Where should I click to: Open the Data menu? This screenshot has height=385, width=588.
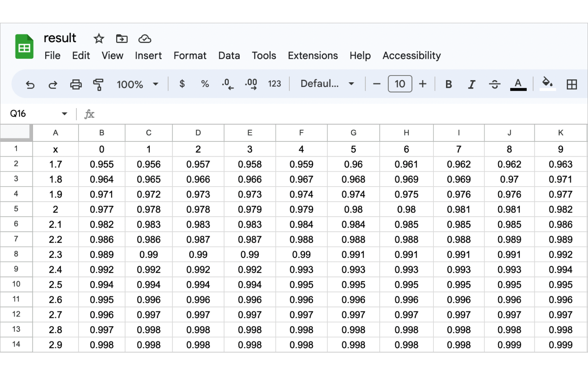click(x=229, y=56)
